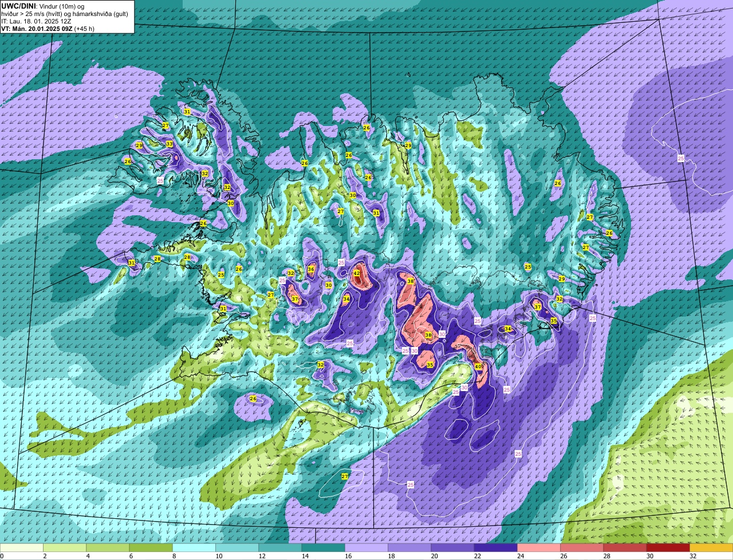Click the 22–24 m/s dark indigo swatch
This screenshot has height=560, width=733.
[x=496, y=547]
